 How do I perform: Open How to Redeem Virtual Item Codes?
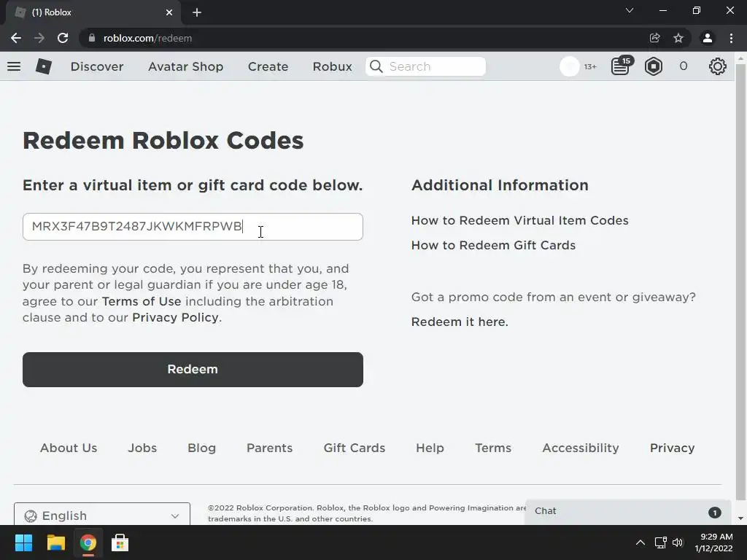click(519, 220)
